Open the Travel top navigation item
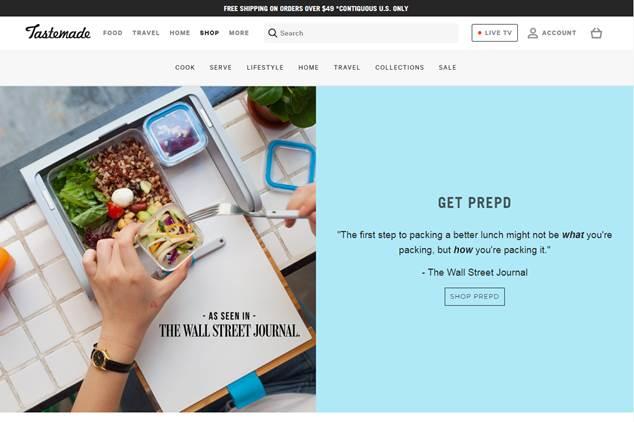This screenshot has height=422, width=634. 146,33
